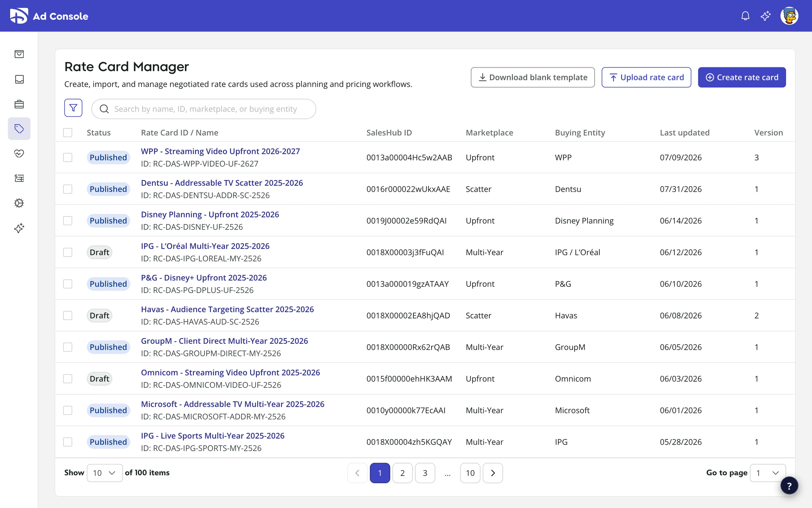Open the user avatar profile menu
The width and height of the screenshot is (812, 508).
click(789, 16)
